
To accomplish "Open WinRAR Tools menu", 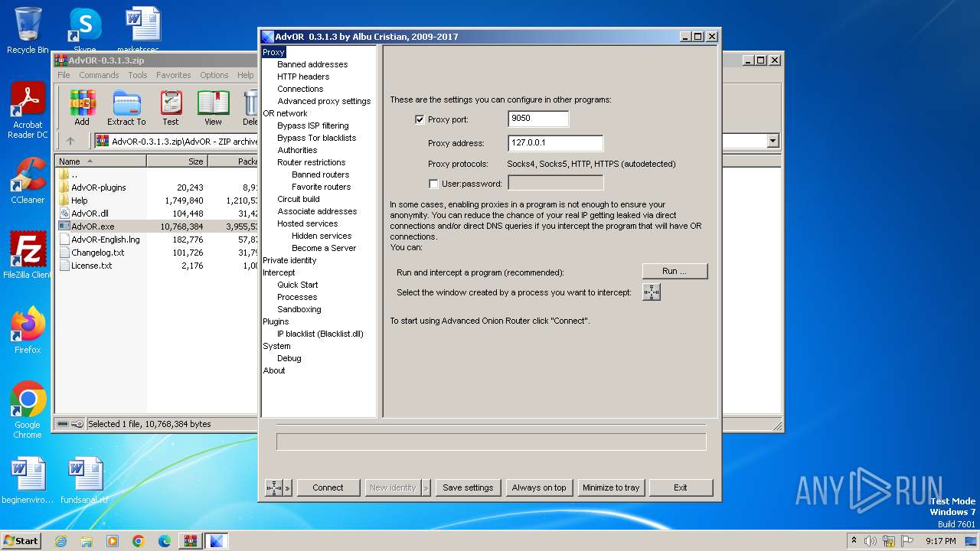I will coord(138,75).
